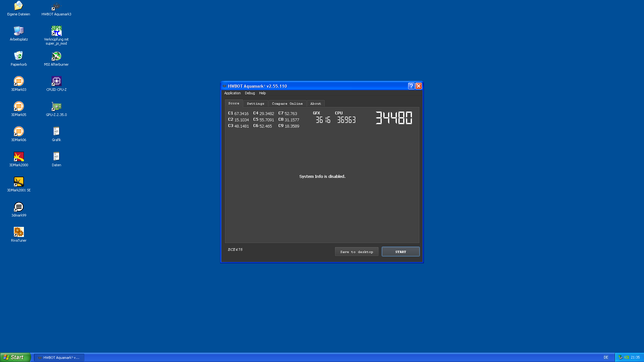Click the C7 value 52.763

coord(291,114)
